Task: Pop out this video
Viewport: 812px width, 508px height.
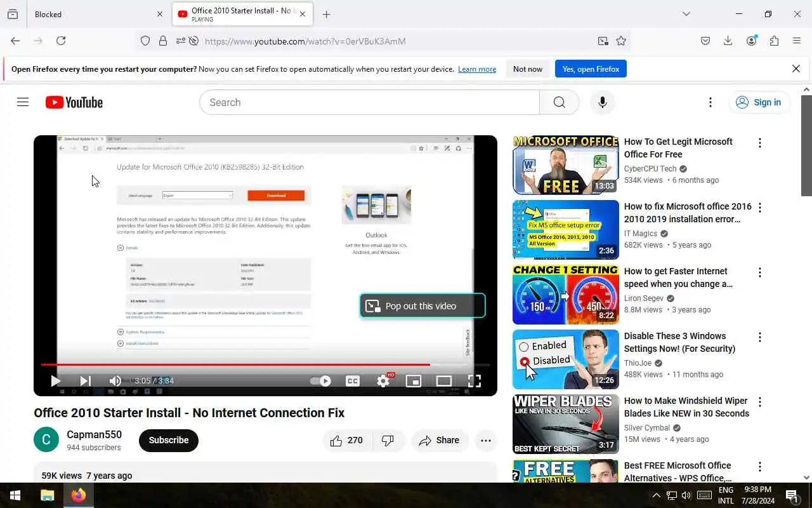Action: click(x=422, y=305)
